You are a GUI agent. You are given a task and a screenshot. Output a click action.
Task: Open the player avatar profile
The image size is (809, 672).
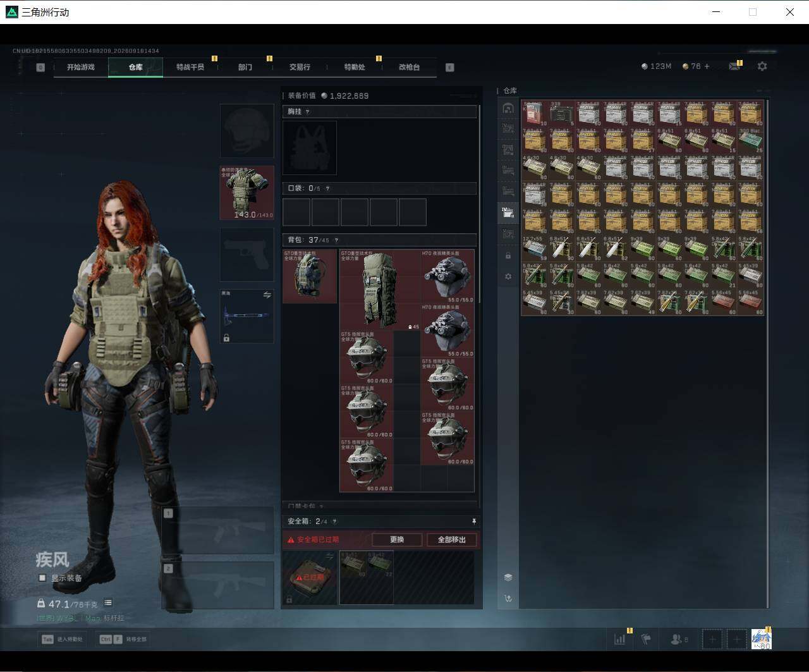pos(761,639)
